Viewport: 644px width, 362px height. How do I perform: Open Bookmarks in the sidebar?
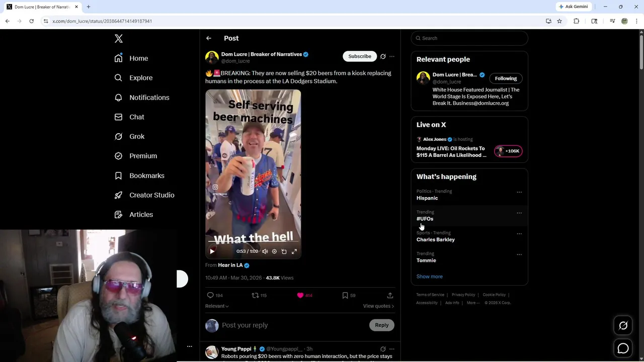[x=139, y=175]
